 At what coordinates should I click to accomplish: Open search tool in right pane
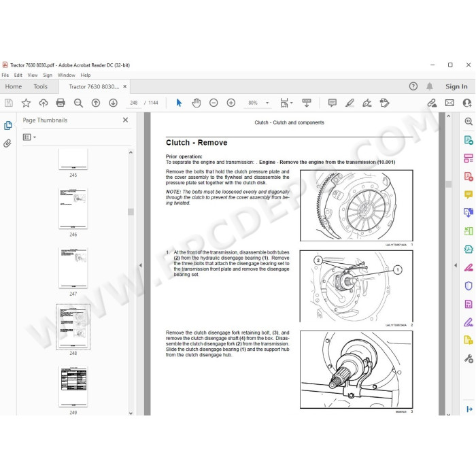tap(469, 122)
